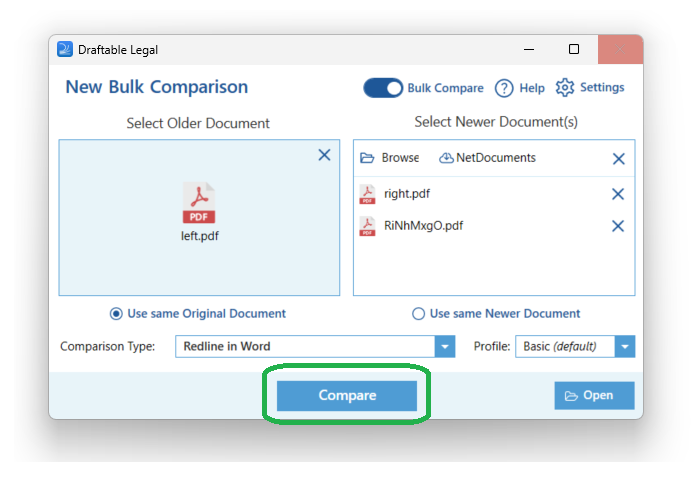Screen dimensions: 692x480
Task: Open Help via the question mark icon
Action: (504, 88)
